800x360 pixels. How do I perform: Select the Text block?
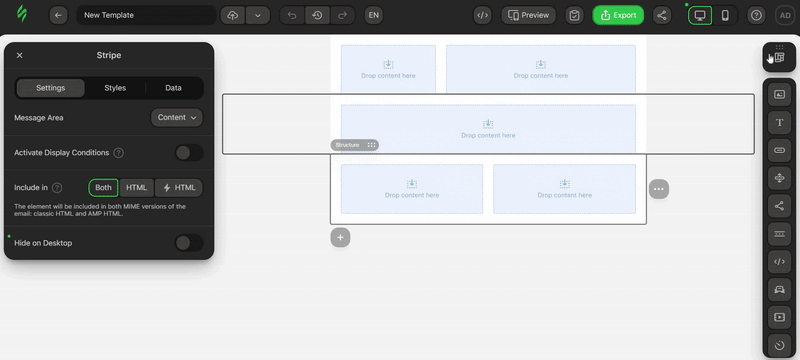(x=779, y=122)
